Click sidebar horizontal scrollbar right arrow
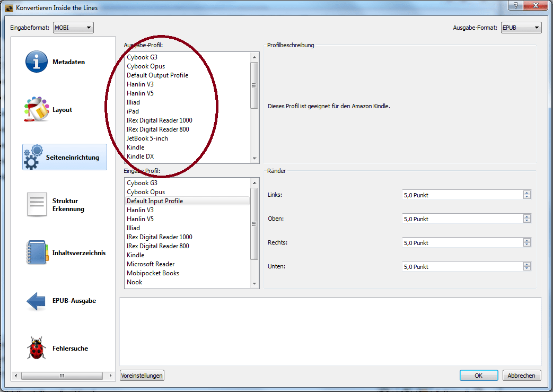553x392 pixels. 110,376
